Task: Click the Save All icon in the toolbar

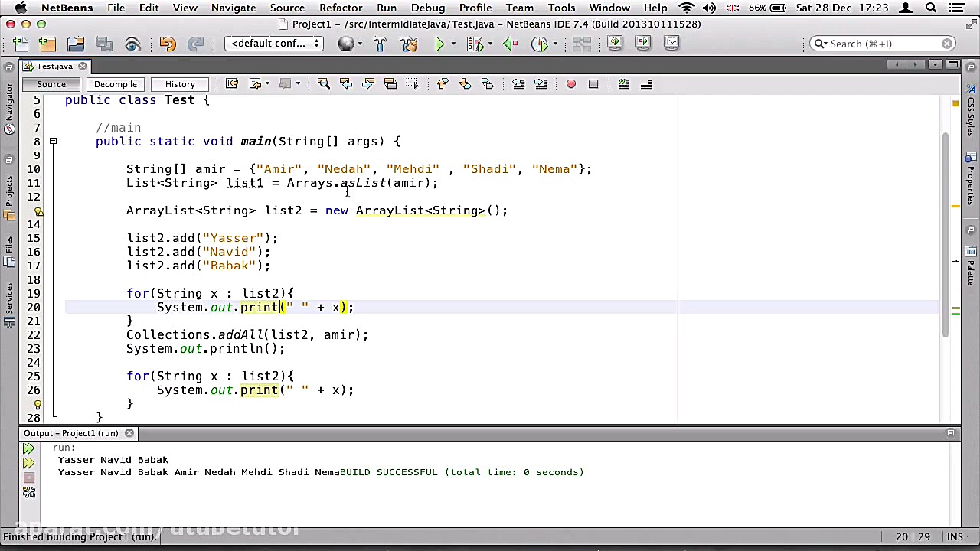Action: [104, 44]
